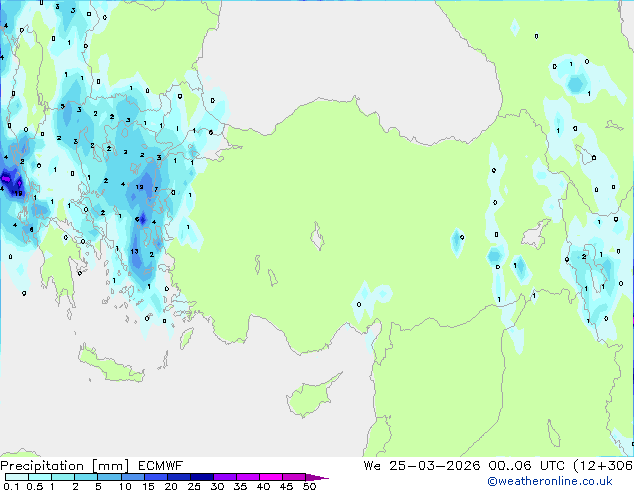Click the '13' precipitation value on the map
Screen dimensions: 634x490
tap(134, 251)
